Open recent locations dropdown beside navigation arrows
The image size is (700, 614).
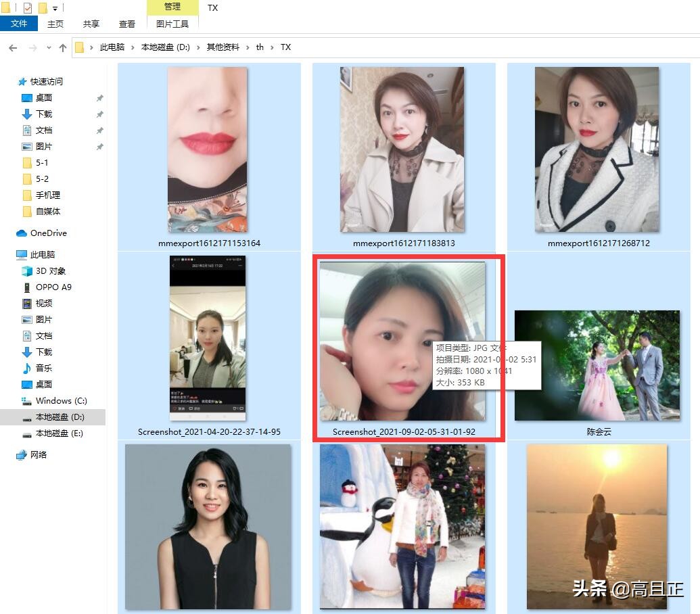click(48, 47)
